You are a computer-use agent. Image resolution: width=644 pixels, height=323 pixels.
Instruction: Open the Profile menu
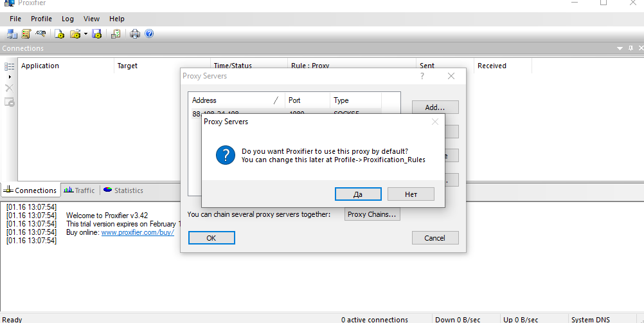pos(41,19)
